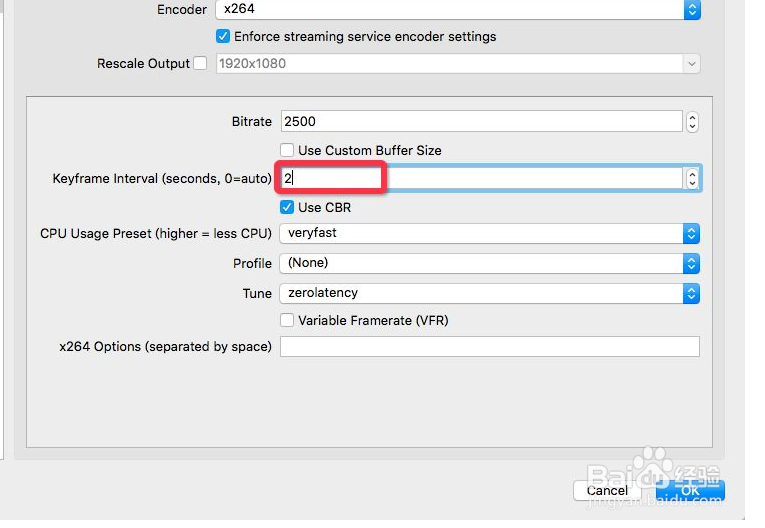Image resolution: width=765 pixels, height=528 pixels.
Task: Decrease Bitrate with stepper down arrow
Action: [x=692, y=127]
